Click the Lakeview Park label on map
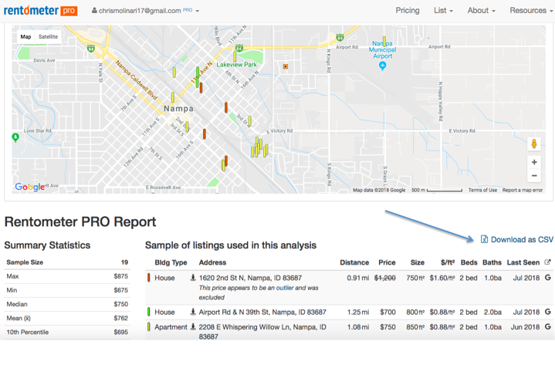 tap(236, 65)
